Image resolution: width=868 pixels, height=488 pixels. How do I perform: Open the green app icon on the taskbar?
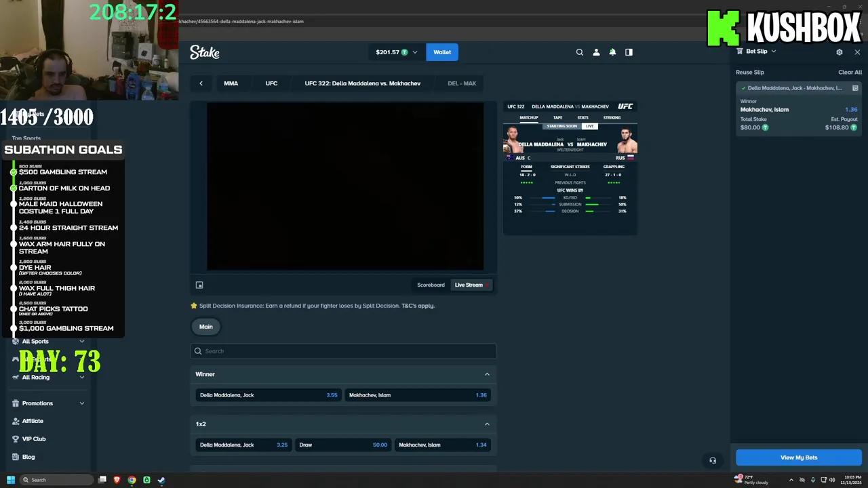pos(146,480)
